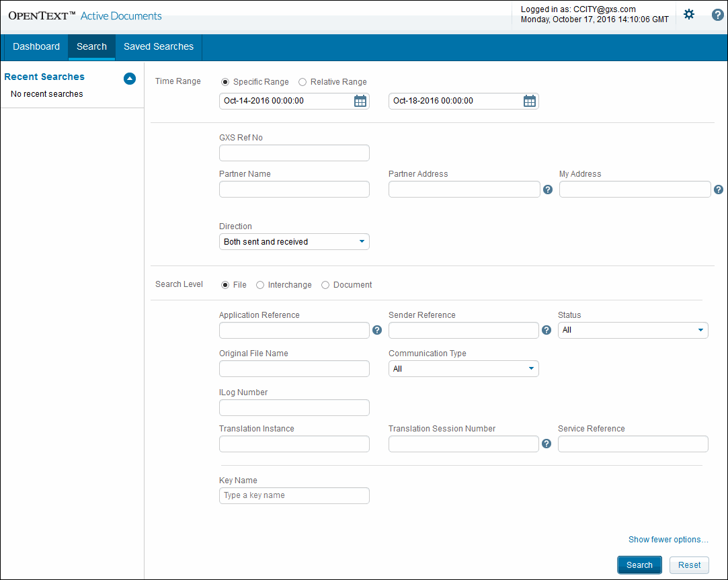Select the Relative Range radio button
This screenshot has height=580, width=728.
(x=302, y=82)
